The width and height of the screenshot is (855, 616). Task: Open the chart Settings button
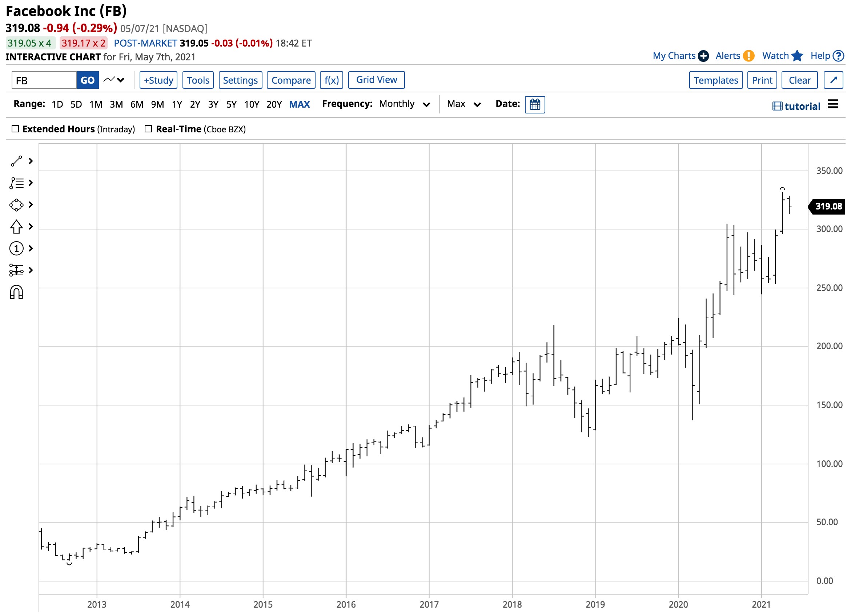coord(241,80)
